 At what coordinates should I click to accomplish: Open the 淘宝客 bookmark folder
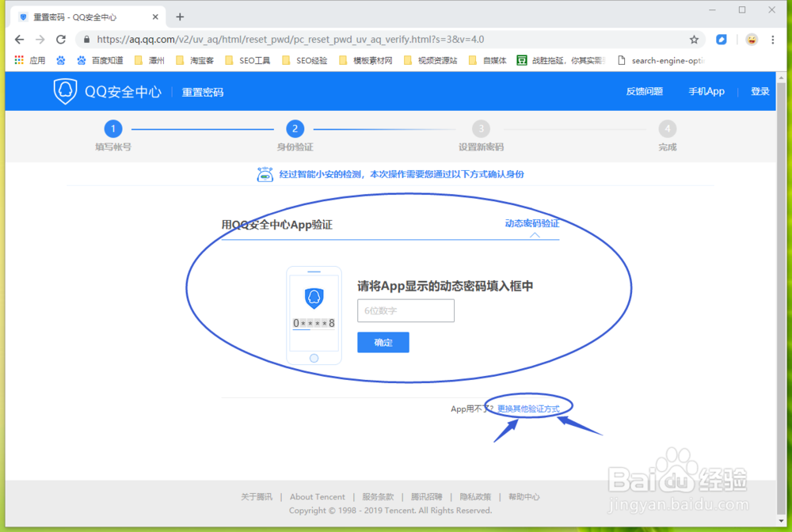click(195, 61)
